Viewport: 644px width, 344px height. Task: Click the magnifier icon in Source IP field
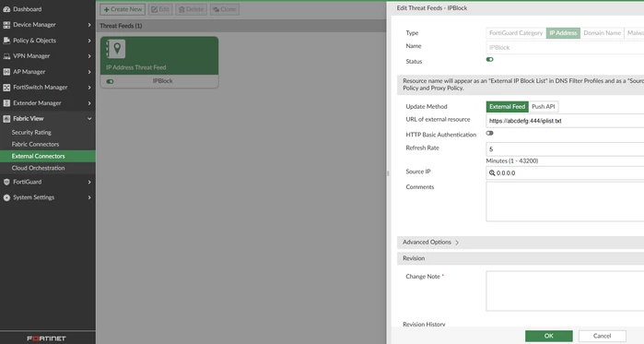[492, 173]
